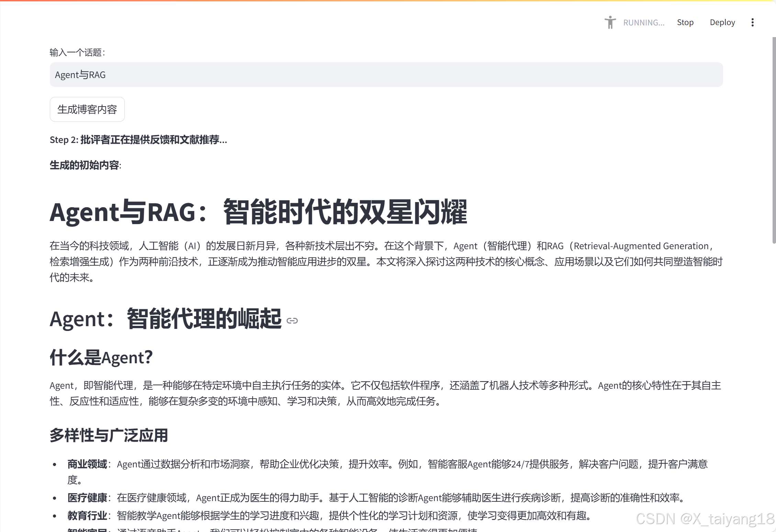The image size is (776, 532).
Task: Click the Deploy button
Action: point(722,22)
